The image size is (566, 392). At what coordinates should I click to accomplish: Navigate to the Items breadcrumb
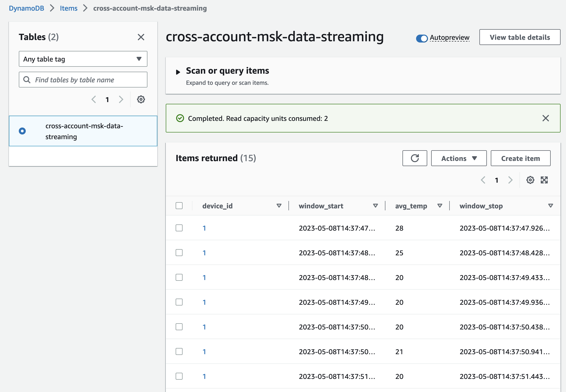pyautogui.click(x=68, y=8)
